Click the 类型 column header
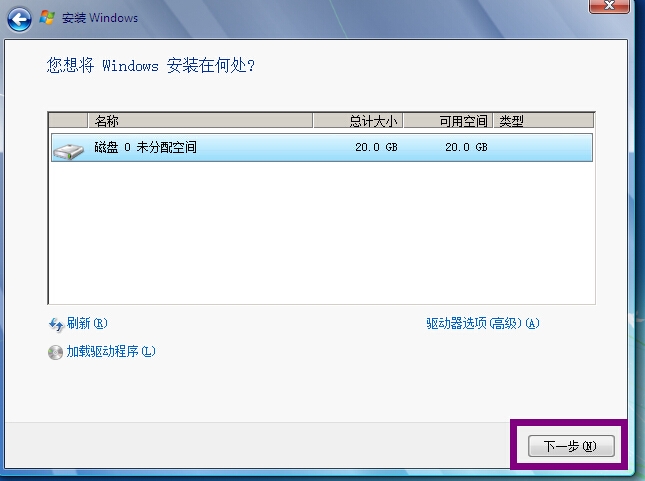 point(543,121)
